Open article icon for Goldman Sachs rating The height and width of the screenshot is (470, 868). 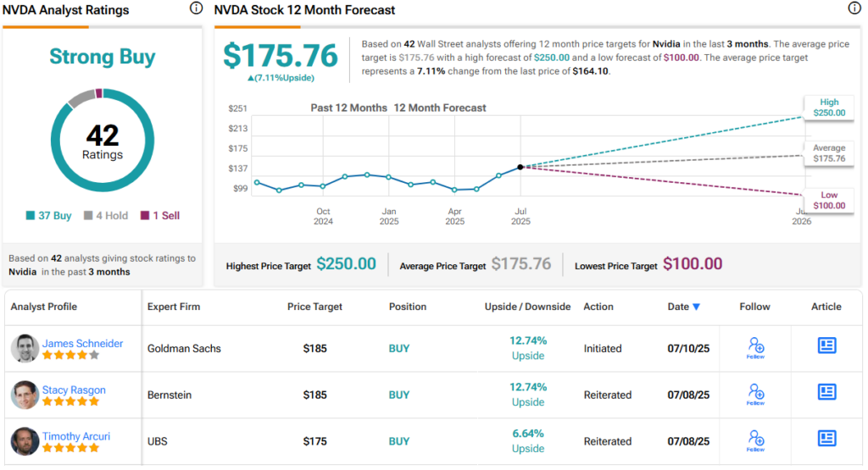point(826,346)
